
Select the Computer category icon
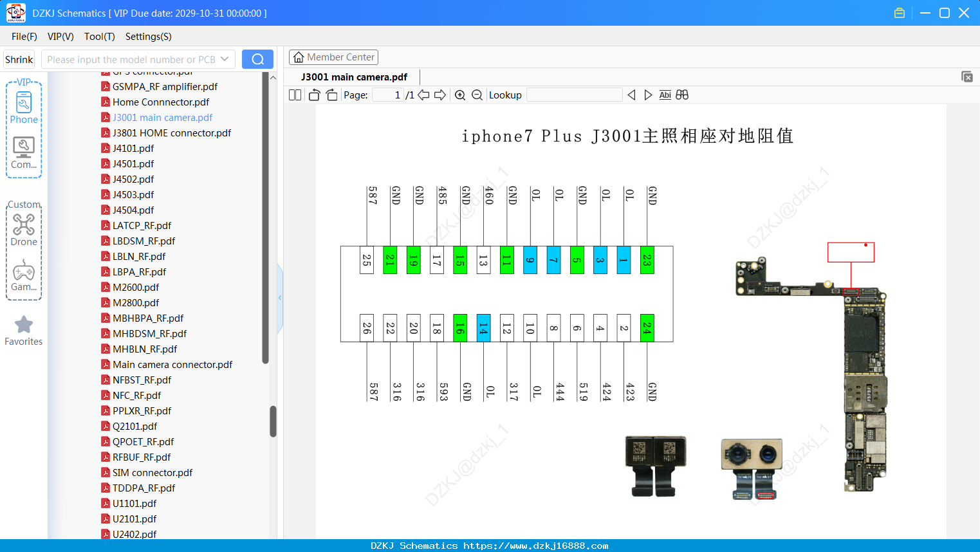tap(24, 152)
